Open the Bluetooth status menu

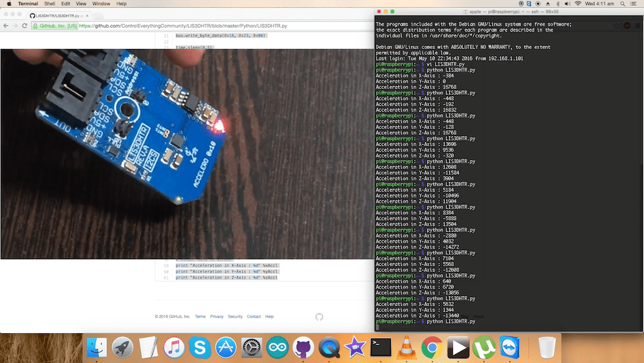point(558,4)
